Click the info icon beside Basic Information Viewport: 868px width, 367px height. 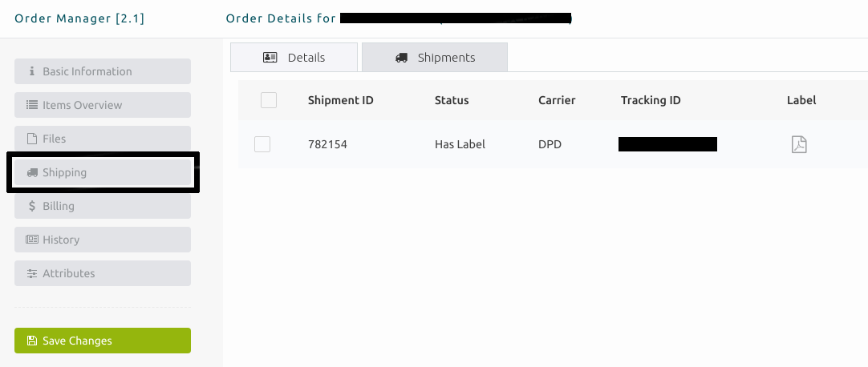(x=31, y=71)
